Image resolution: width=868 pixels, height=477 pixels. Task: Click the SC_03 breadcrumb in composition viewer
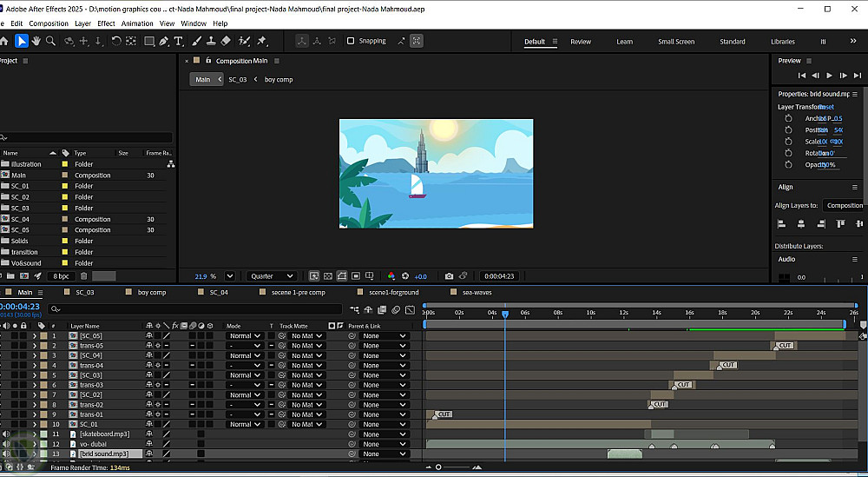pos(238,79)
